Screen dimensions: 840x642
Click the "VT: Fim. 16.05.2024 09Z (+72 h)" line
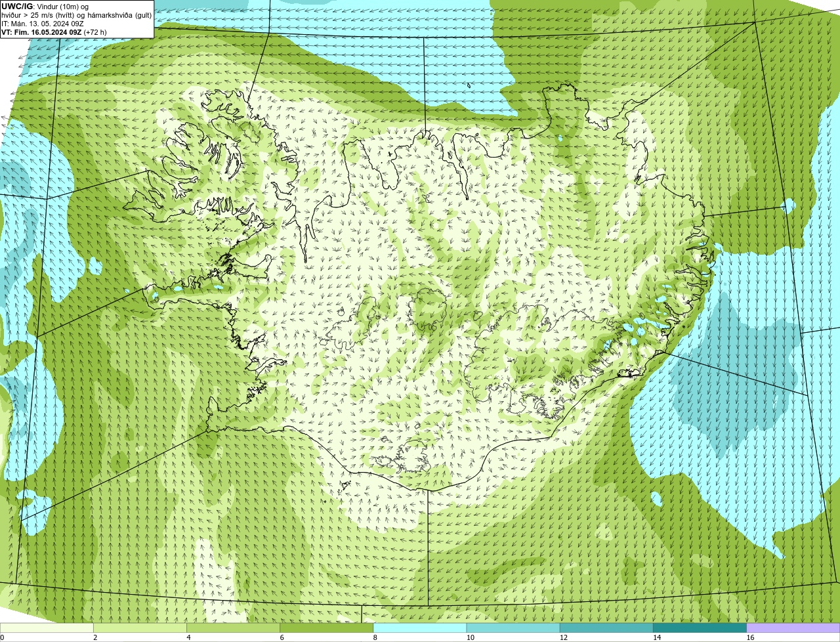click(54, 32)
